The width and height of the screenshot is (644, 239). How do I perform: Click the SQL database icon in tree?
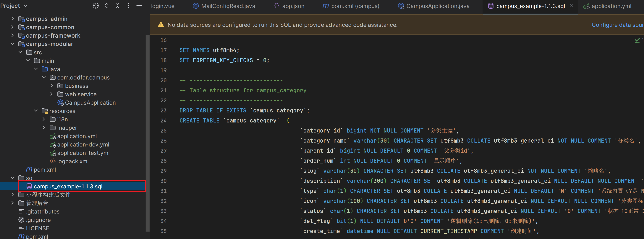point(29,186)
